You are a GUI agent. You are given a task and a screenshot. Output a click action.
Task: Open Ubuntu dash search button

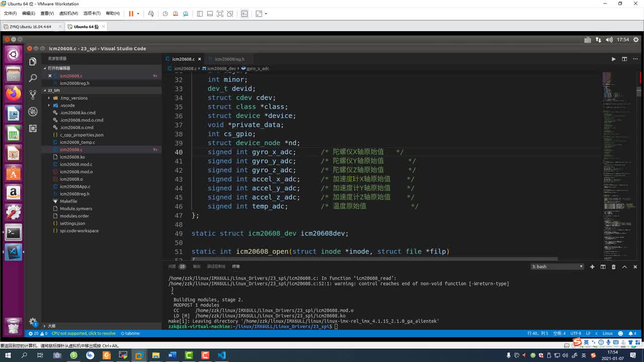(x=14, y=54)
